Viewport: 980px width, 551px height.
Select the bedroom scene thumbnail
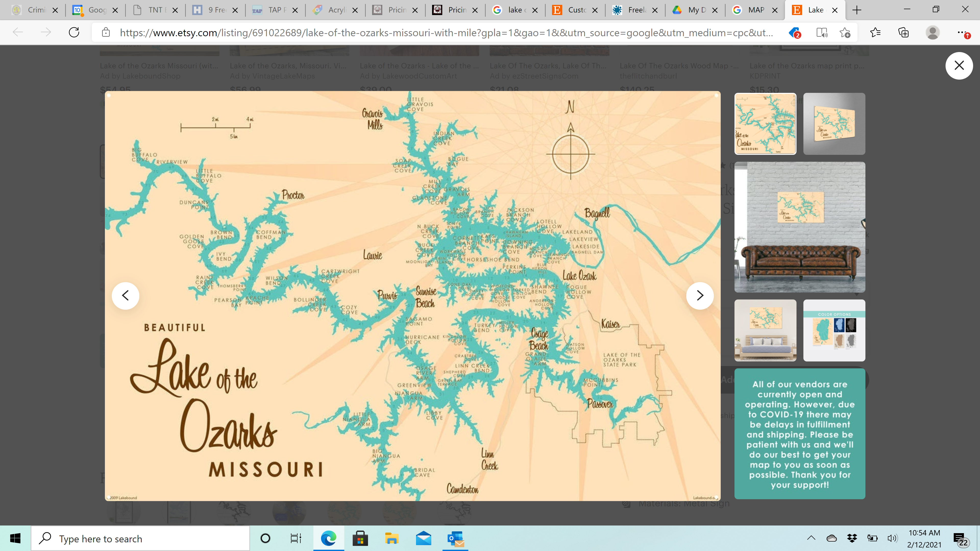pos(765,330)
